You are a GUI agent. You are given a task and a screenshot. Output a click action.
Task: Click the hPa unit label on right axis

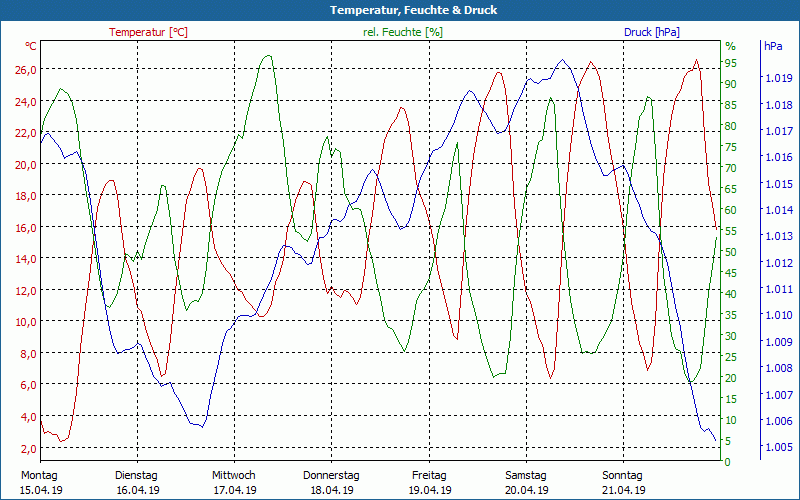click(773, 46)
